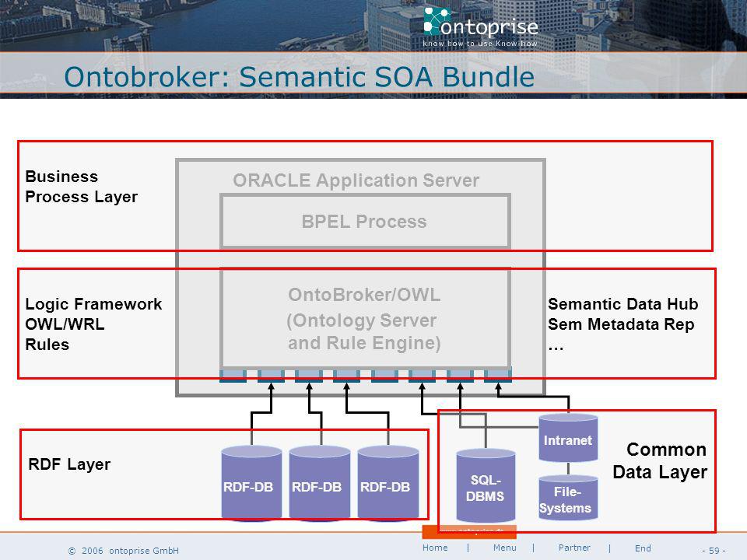
Task: Click the Home link in the footer
Action: [x=435, y=548]
